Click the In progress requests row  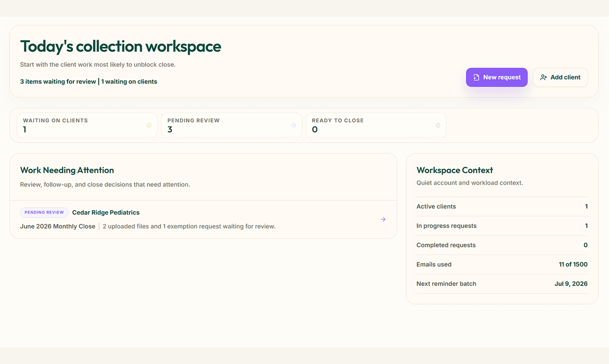tap(502, 226)
